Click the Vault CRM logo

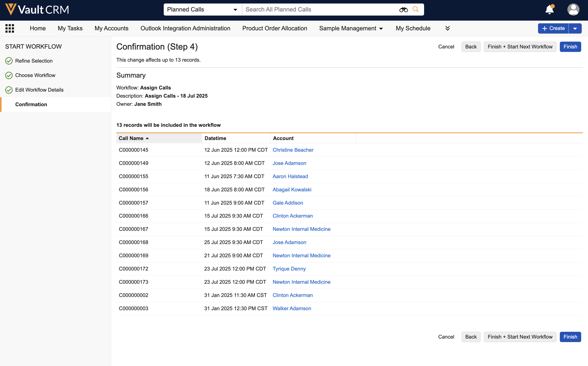click(x=37, y=10)
